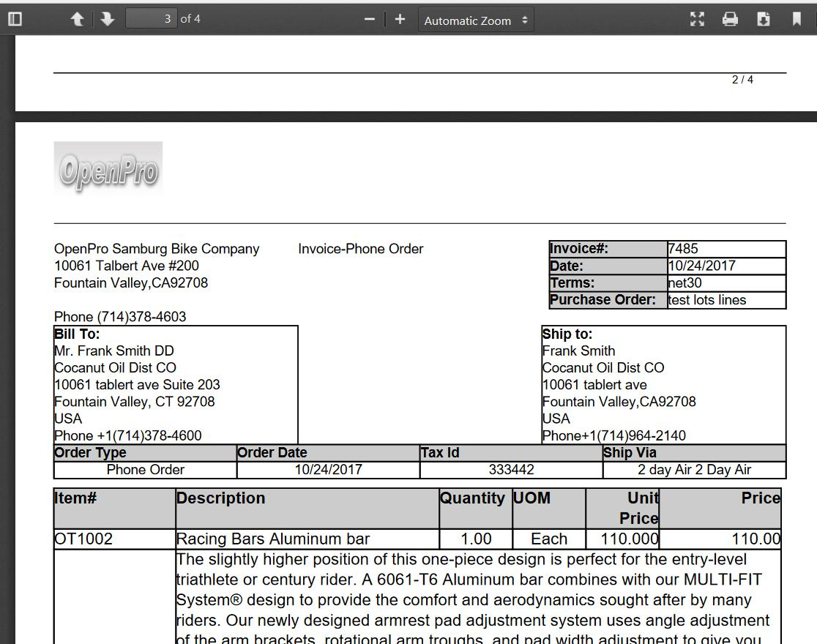
Task: Click the 'Racing Bars Aluminum bar' description
Action: click(273, 539)
